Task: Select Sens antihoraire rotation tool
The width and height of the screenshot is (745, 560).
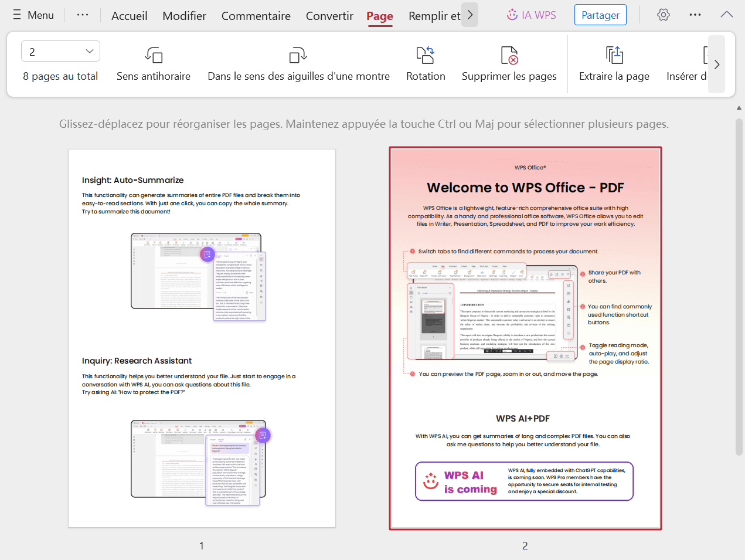Action: [153, 63]
